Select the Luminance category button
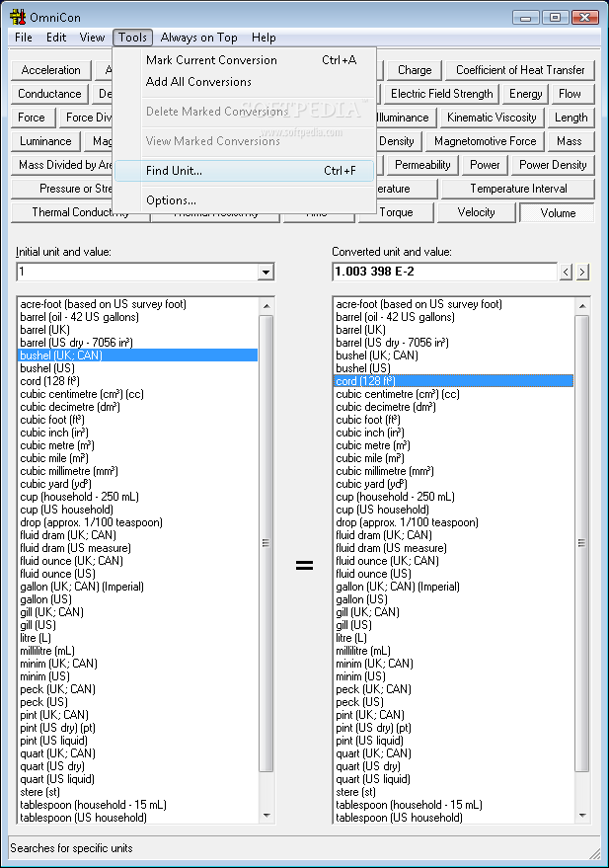This screenshot has width=609, height=868. pos(45,141)
